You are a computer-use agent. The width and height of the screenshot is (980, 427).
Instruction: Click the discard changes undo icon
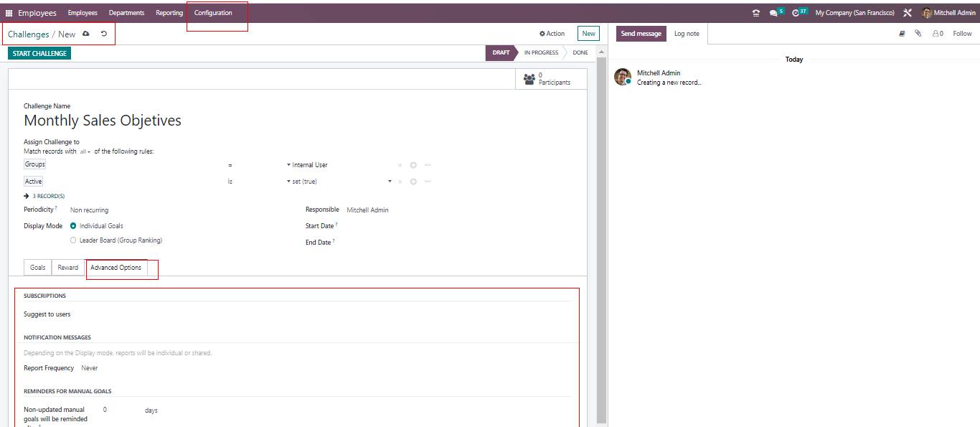click(x=104, y=34)
